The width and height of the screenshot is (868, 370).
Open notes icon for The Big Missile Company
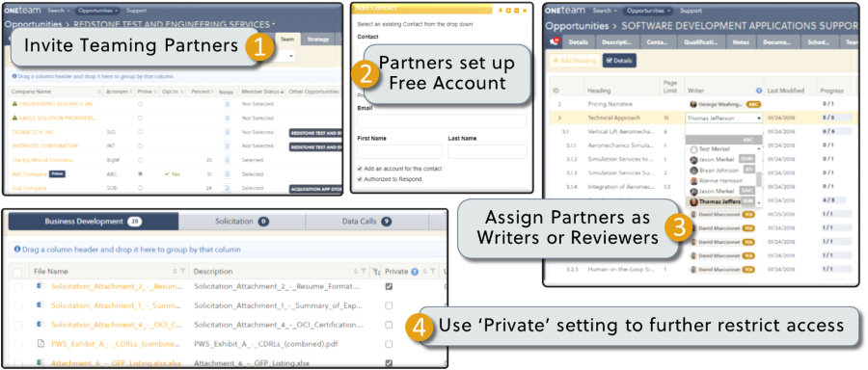[x=227, y=160]
